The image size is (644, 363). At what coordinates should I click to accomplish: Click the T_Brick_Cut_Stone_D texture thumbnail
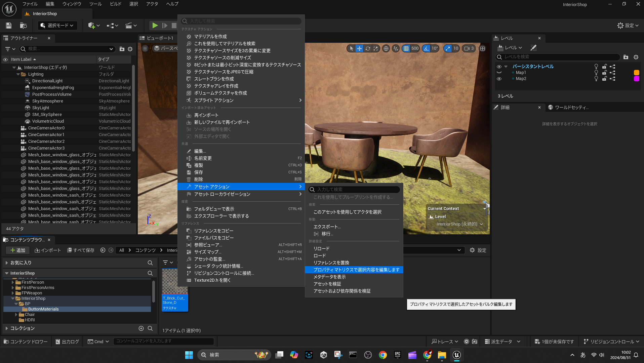(x=174, y=282)
